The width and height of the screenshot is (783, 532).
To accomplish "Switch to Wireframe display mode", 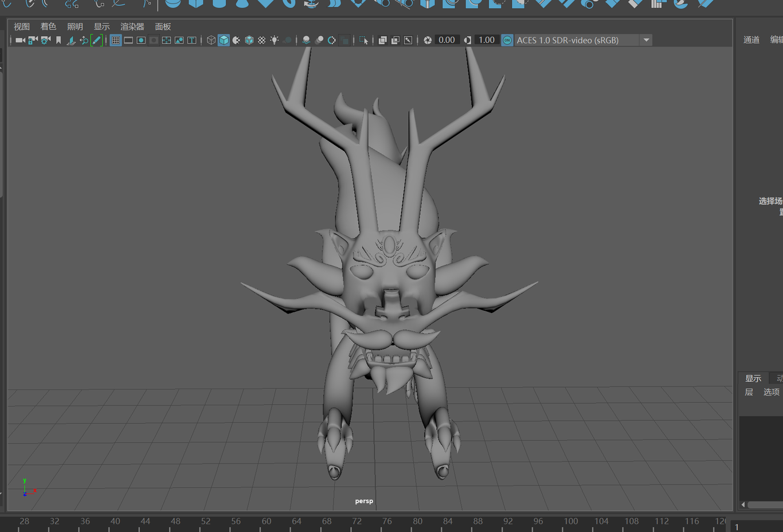I will 211,40.
